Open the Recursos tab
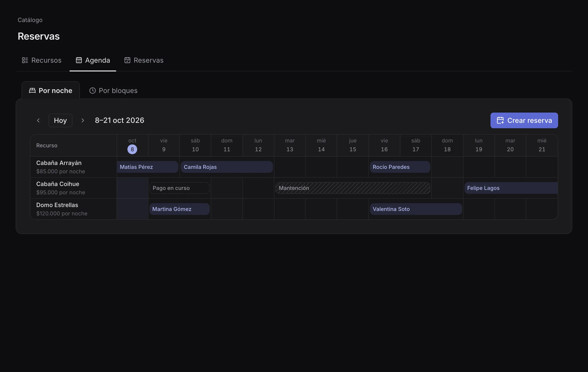588x372 pixels. 41,60
